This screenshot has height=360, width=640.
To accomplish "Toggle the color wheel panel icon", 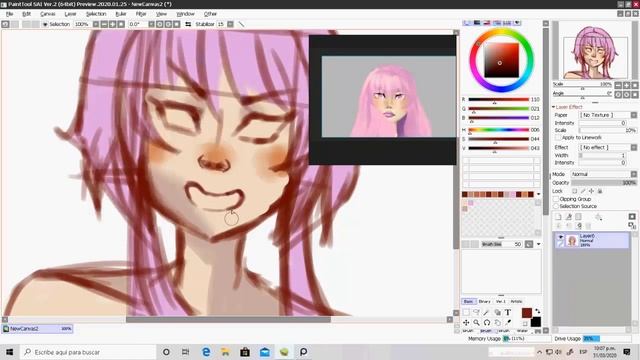I will (x=467, y=23).
